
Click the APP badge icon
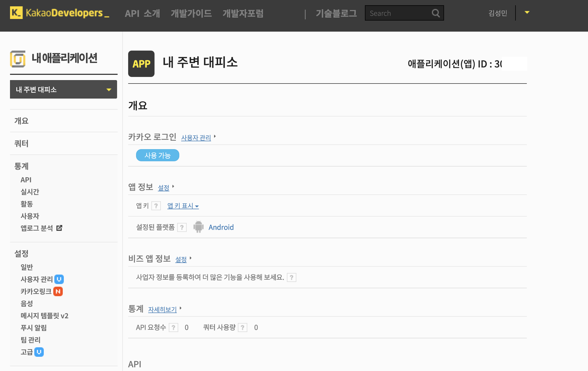[141, 64]
